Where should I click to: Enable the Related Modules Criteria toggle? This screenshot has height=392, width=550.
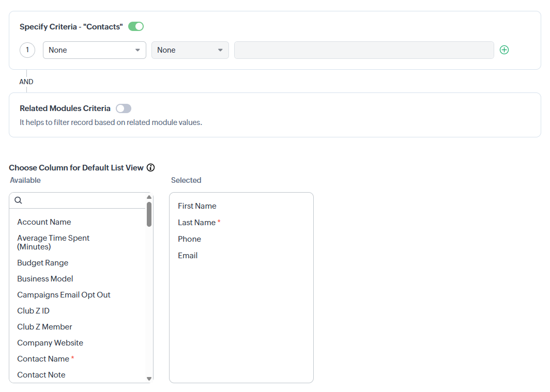pyautogui.click(x=124, y=108)
